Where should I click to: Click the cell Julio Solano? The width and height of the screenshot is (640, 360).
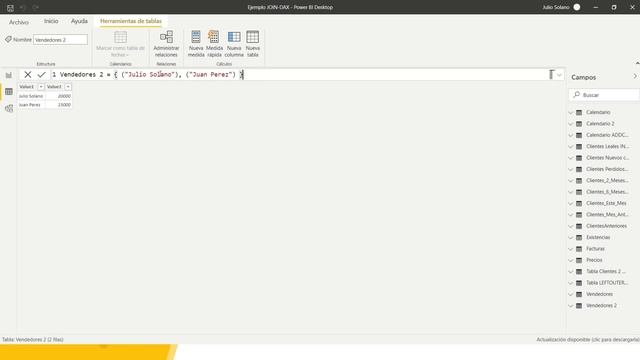click(31, 96)
